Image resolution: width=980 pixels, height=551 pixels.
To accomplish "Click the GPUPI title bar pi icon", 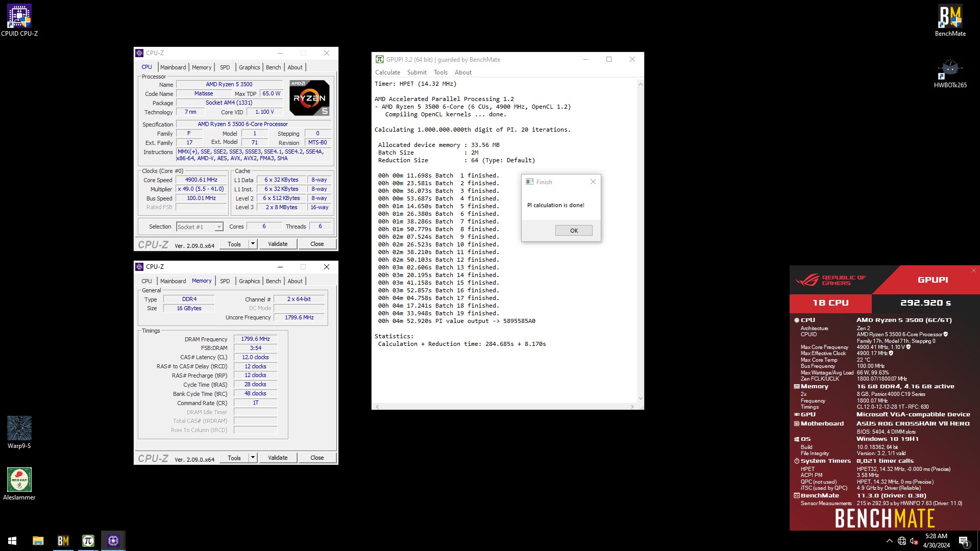I will [380, 60].
